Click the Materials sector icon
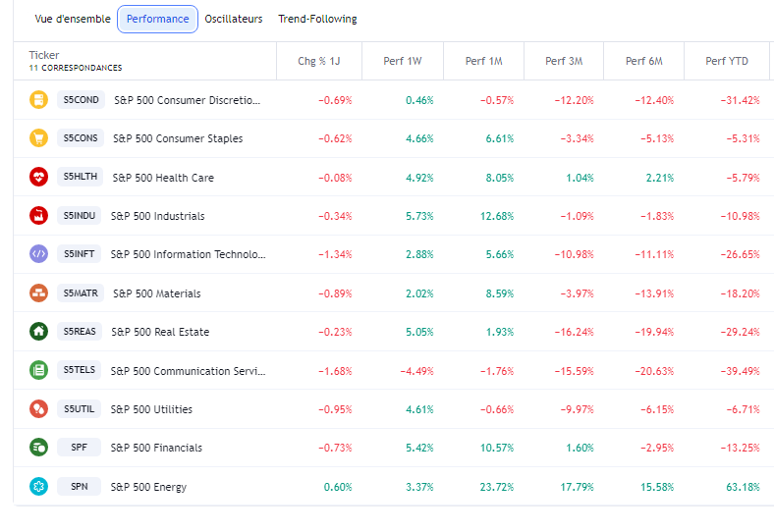The image size is (774, 532). tap(38, 293)
